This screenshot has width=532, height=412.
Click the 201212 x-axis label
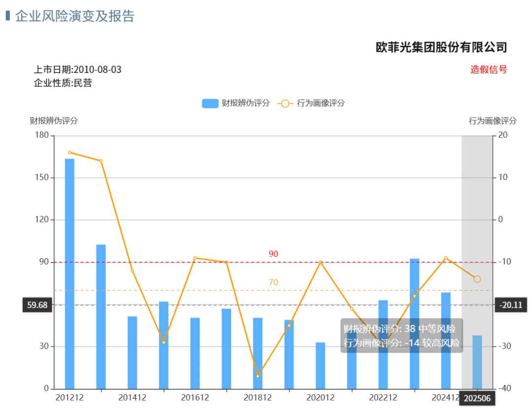pos(69,398)
